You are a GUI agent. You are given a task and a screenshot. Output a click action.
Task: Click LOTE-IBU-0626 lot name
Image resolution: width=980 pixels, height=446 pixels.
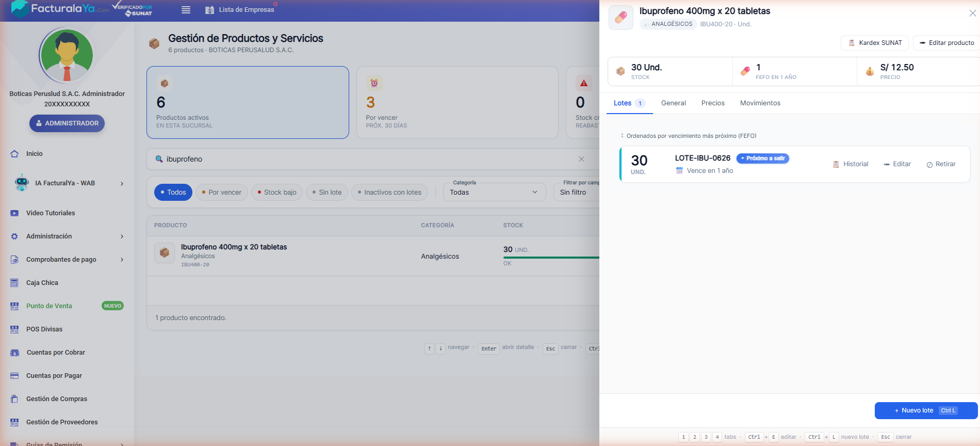(x=703, y=158)
